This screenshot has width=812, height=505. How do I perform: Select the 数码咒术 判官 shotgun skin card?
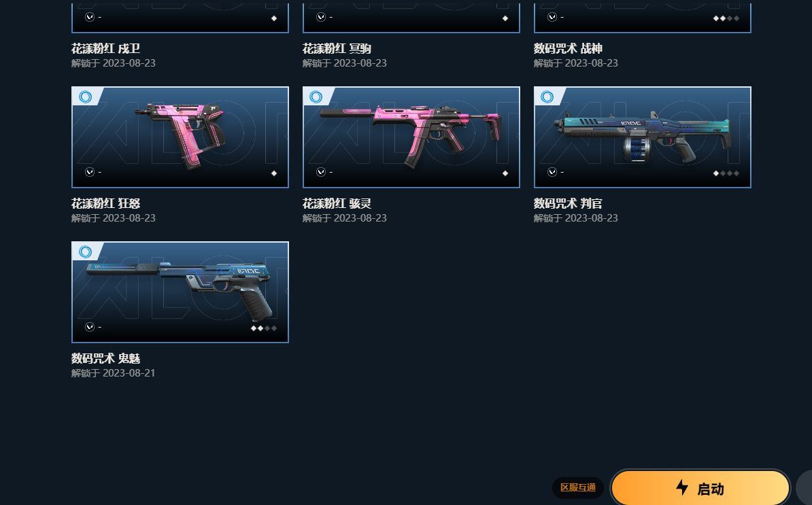point(643,137)
